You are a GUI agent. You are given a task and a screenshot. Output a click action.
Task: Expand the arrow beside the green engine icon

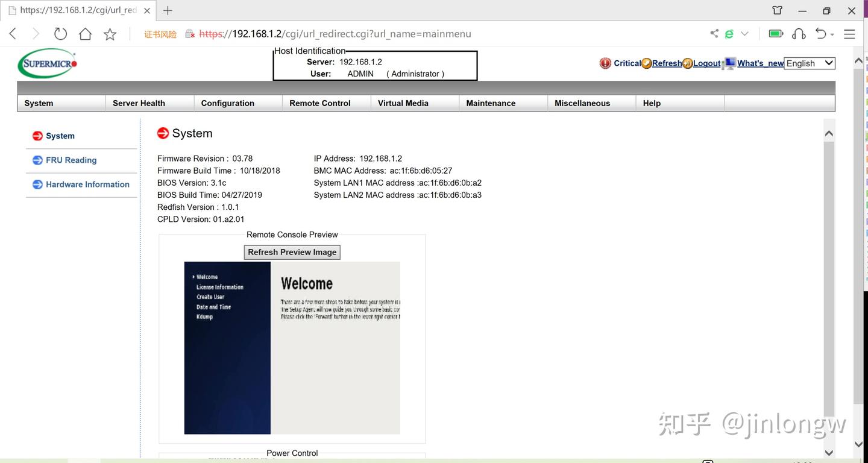[744, 34]
